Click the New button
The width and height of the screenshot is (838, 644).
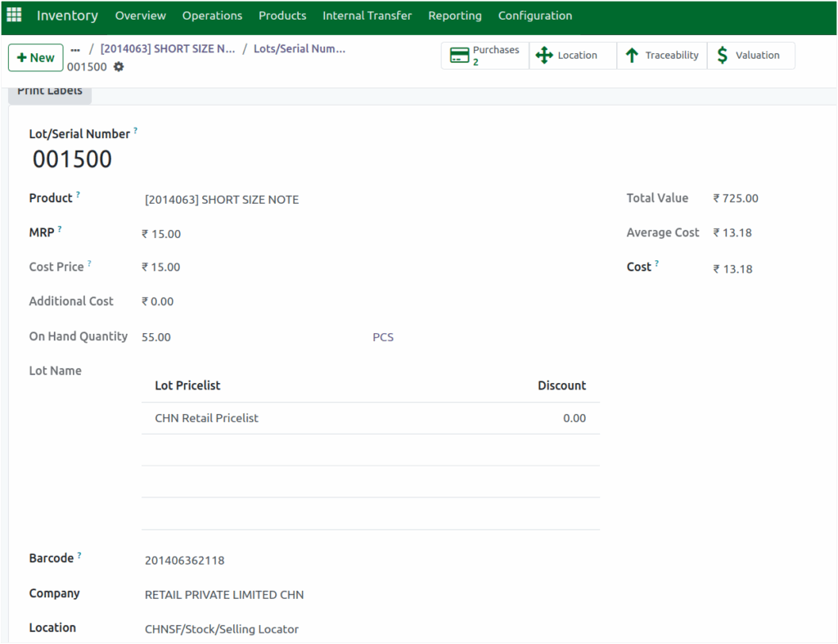pos(35,57)
